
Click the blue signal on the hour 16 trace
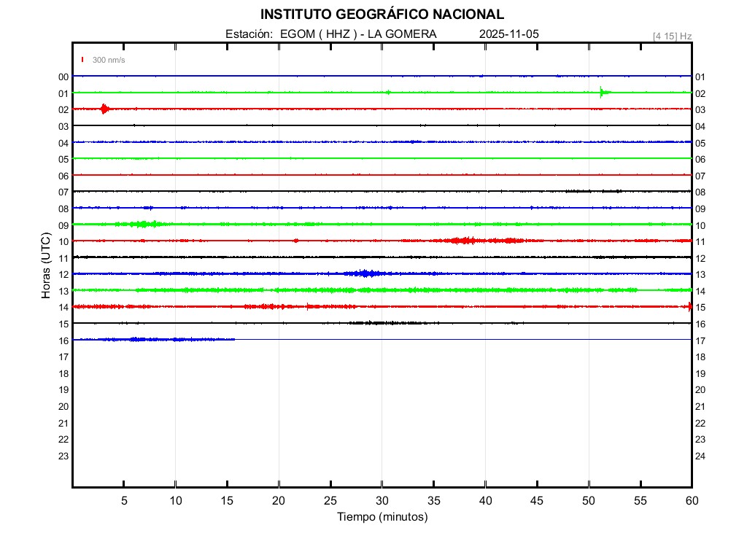(139, 339)
